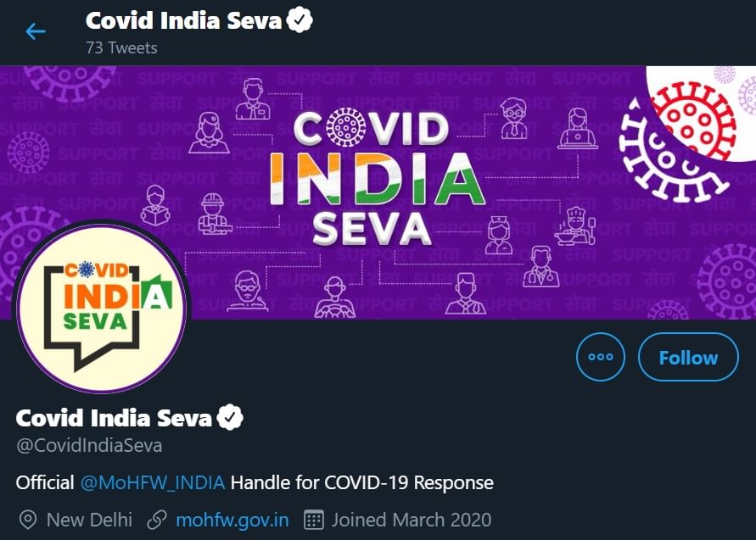The height and width of the screenshot is (540, 756).
Task: Click the doctor with stethoscope banner icon
Action: (541, 267)
